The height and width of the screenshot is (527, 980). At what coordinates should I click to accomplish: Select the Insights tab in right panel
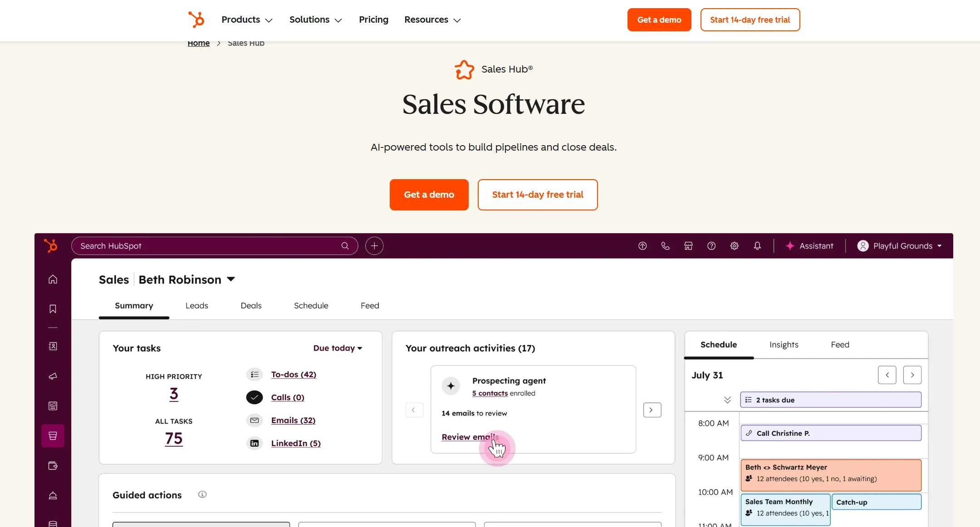(784, 345)
